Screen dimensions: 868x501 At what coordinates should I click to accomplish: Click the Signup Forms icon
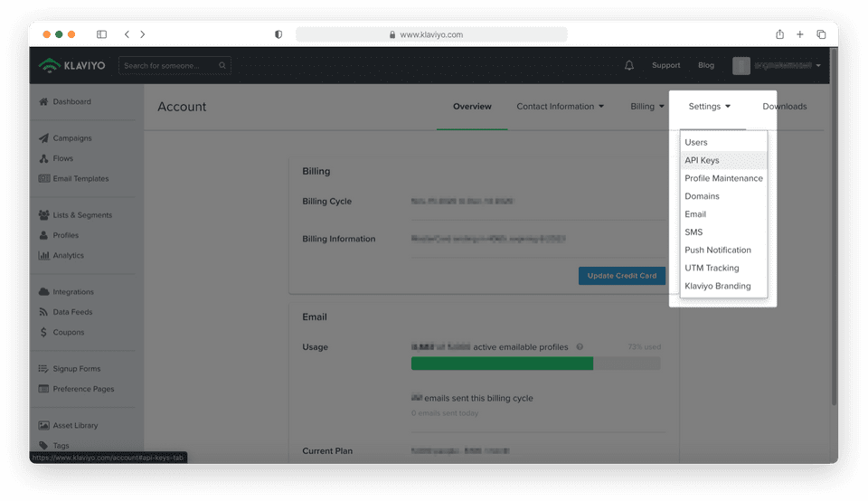pyautogui.click(x=43, y=369)
